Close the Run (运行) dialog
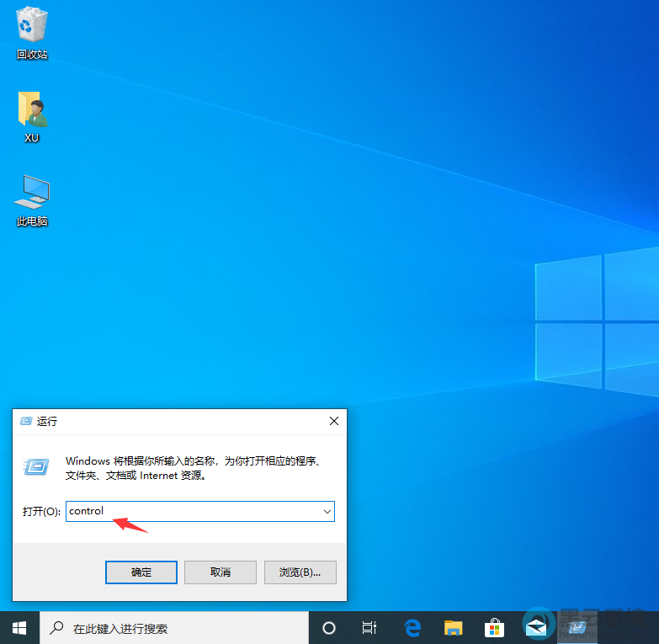The image size is (659, 644). pos(334,421)
